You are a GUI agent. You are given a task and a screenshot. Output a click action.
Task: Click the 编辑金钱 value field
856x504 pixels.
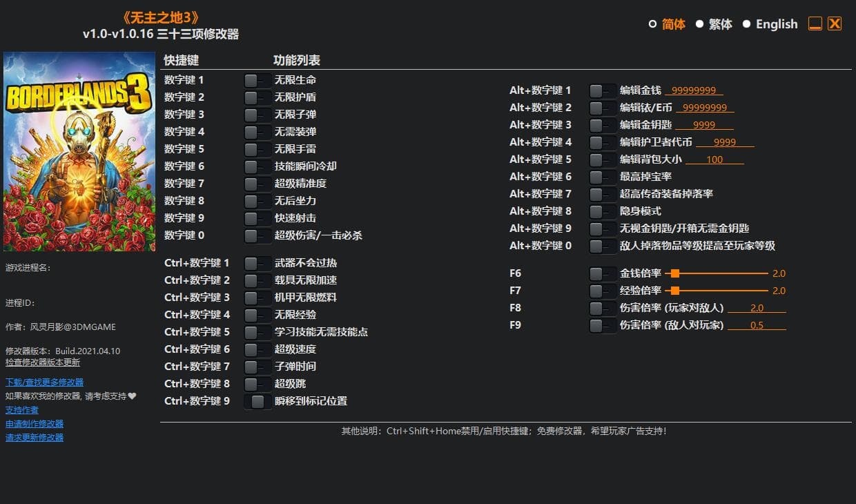click(x=694, y=90)
